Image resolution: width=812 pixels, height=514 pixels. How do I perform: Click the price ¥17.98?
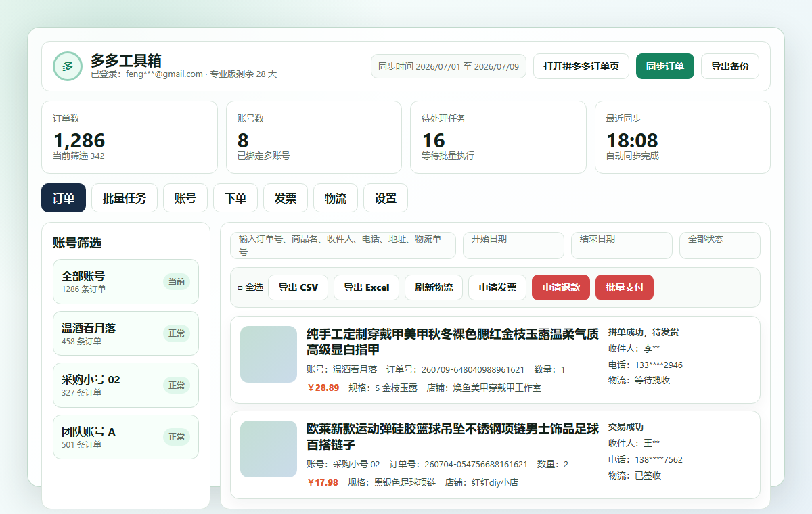[322, 483]
